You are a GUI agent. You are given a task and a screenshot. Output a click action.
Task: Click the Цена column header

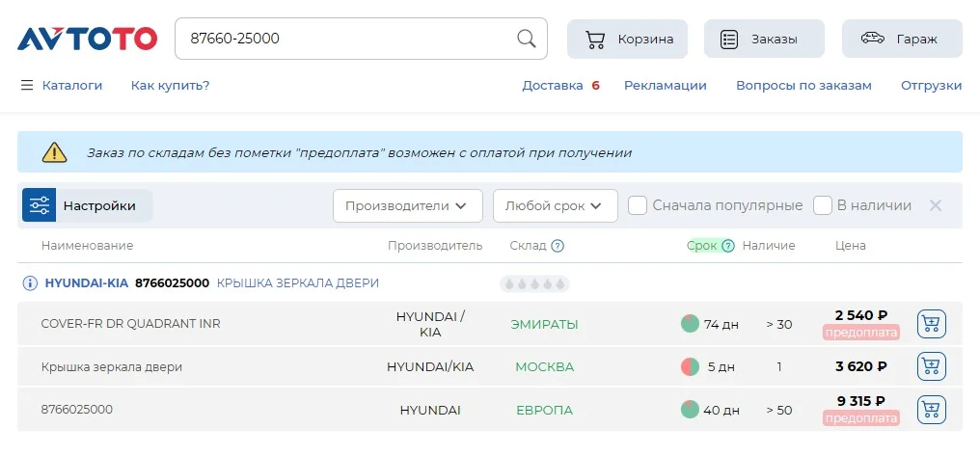(x=850, y=246)
